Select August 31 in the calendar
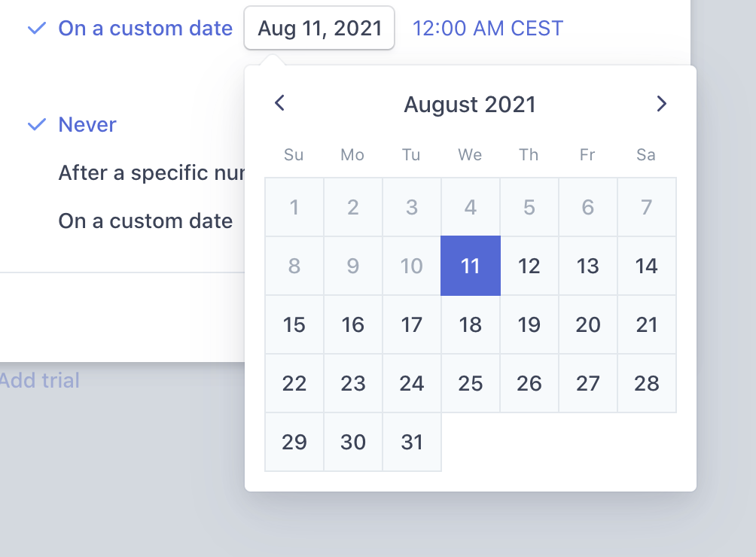Viewport: 756px width, 557px height. (x=411, y=443)
